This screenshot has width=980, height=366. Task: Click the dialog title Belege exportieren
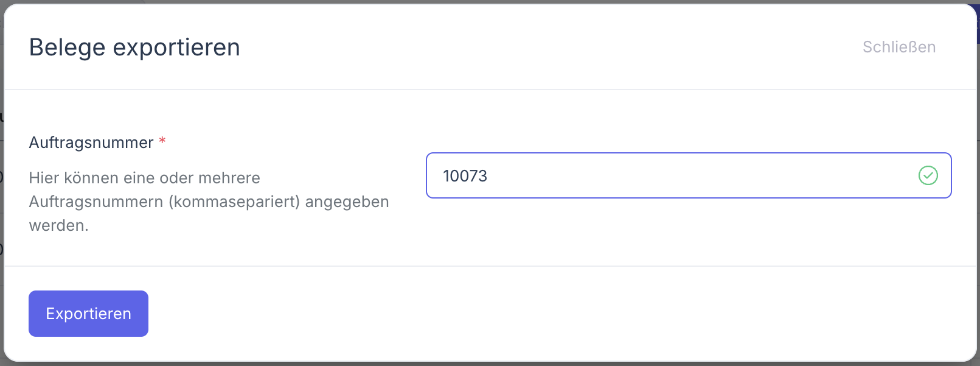[134, 47]
